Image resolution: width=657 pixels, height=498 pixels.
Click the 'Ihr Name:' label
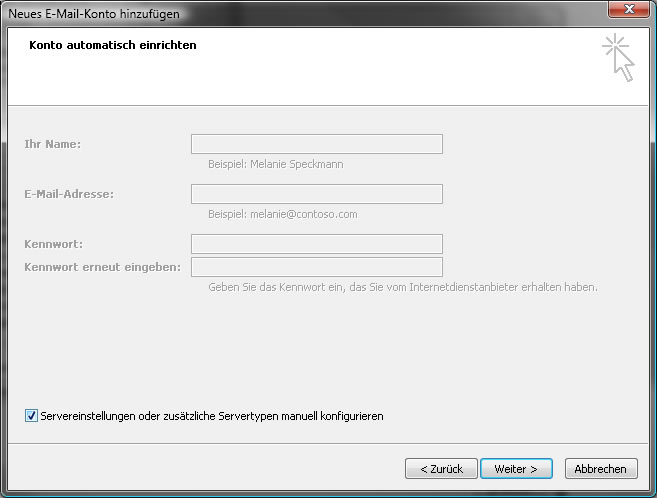[52, 144]
